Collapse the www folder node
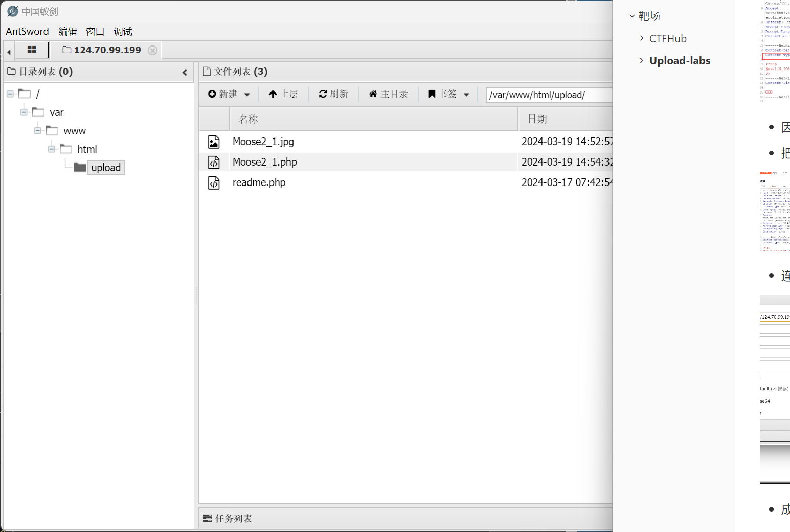This screenshot has width=790, height=532. 38,130
